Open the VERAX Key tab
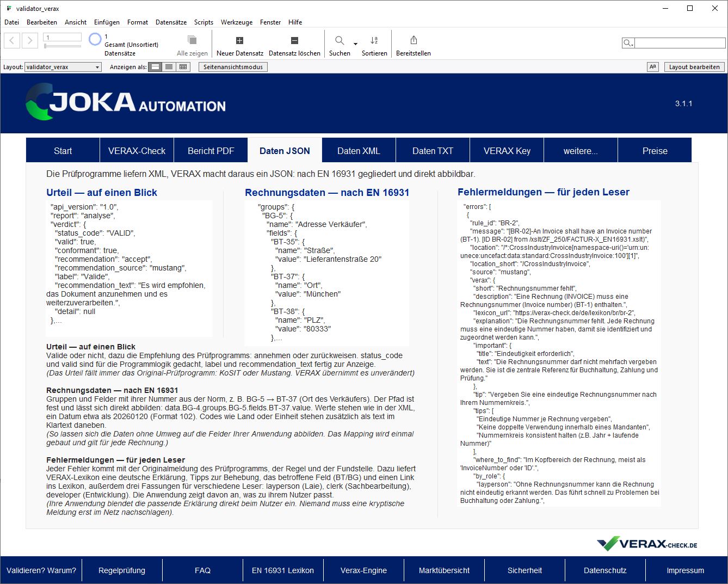The width and height of the screenshot is (728, 584). [x=507, y=150]
